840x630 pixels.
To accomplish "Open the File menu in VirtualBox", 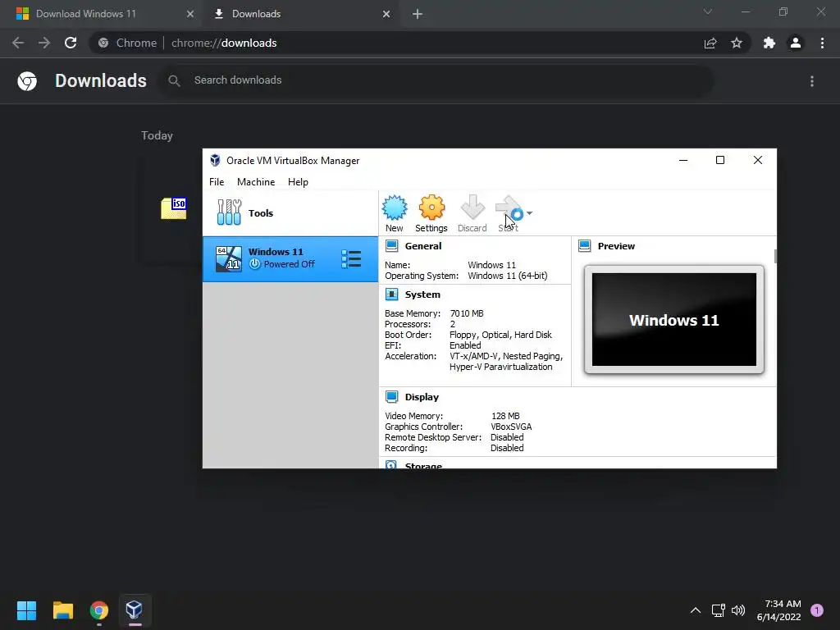I will pos(217,181).
